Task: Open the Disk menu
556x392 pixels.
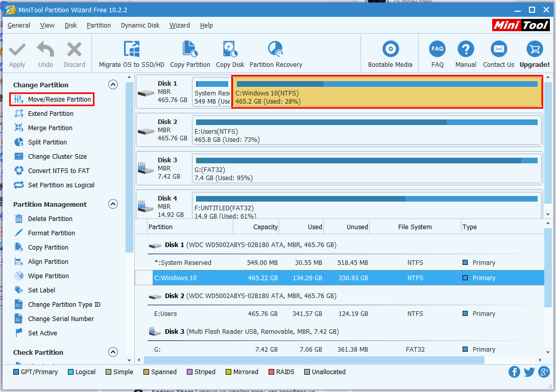Action: click(70, 26)
